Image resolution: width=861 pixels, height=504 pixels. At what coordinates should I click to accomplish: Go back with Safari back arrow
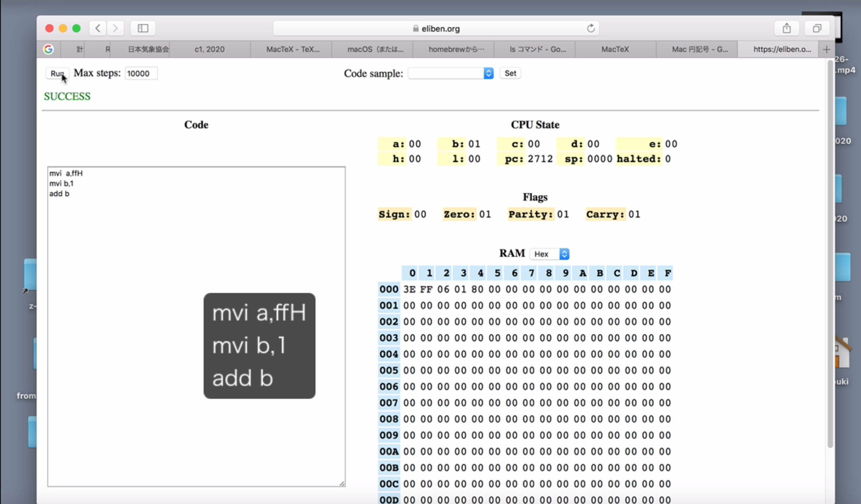click(98, 28)
